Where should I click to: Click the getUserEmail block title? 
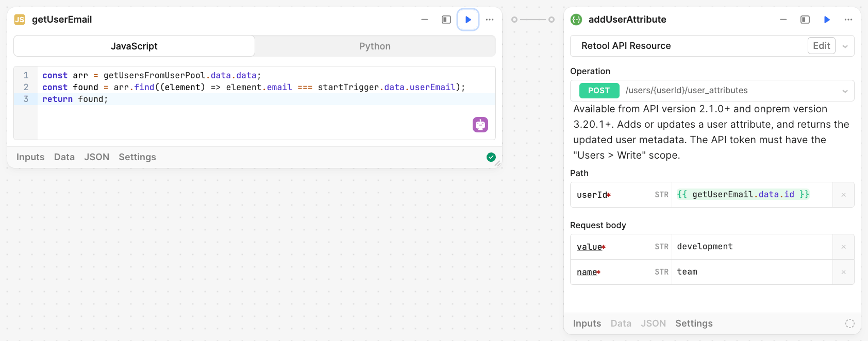coord(62,20)
